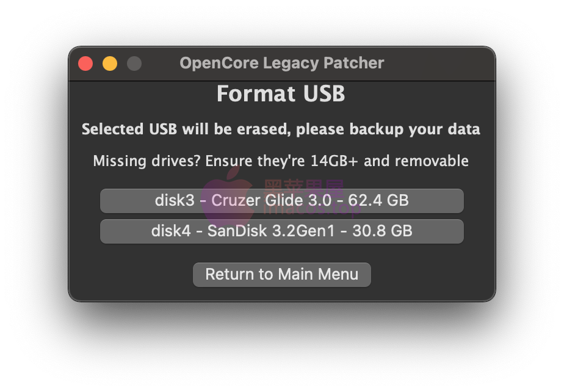Click the OpenCore Legacy Patcher title text
This screenshot has width=564, height=392.
pos(281,63)
